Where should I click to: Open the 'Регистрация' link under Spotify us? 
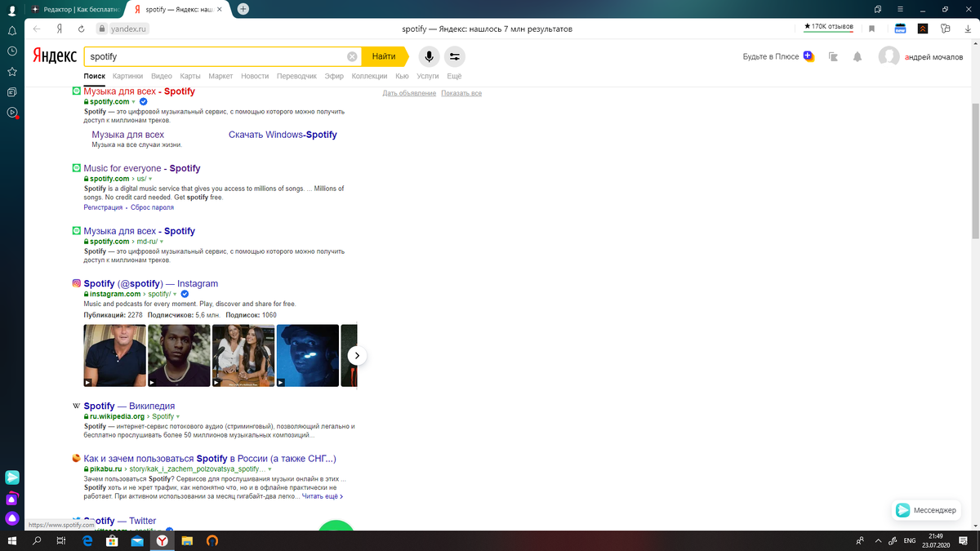coord(103,207)
